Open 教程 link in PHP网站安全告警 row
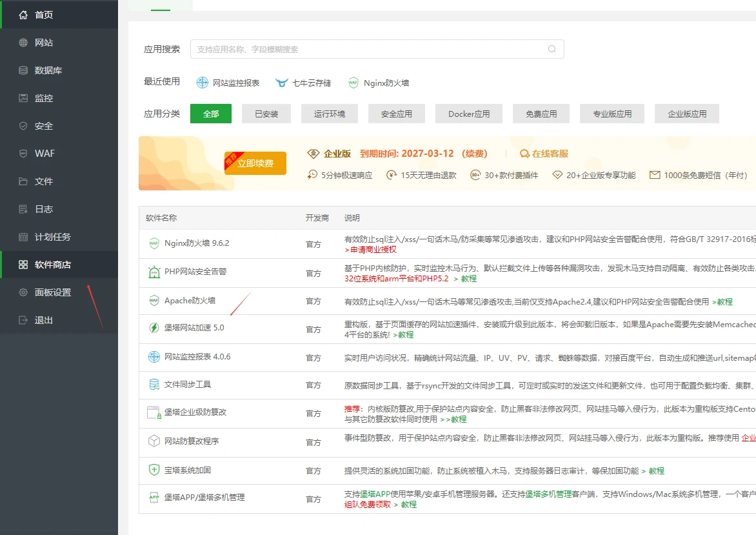 469,278
